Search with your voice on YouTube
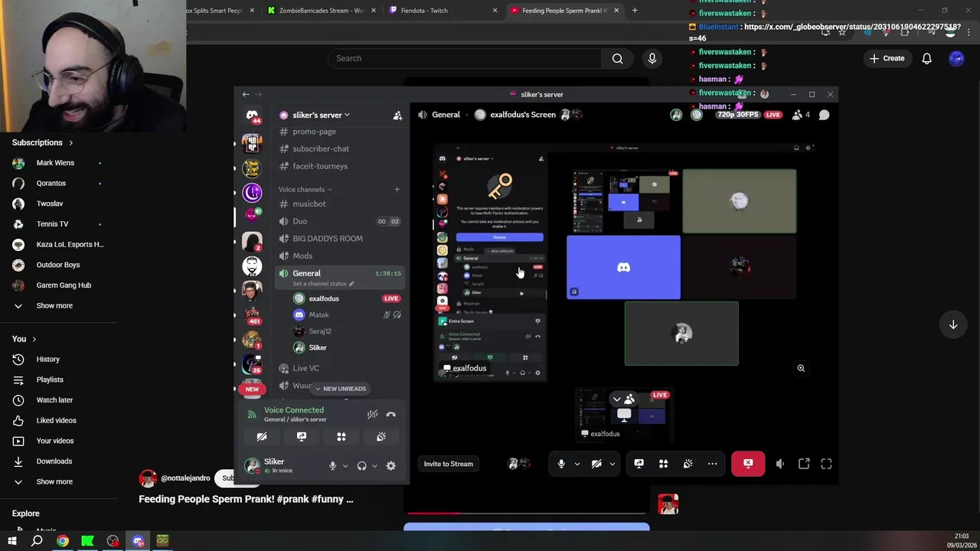This screenshot has height=551, width=980. (652, 58)
